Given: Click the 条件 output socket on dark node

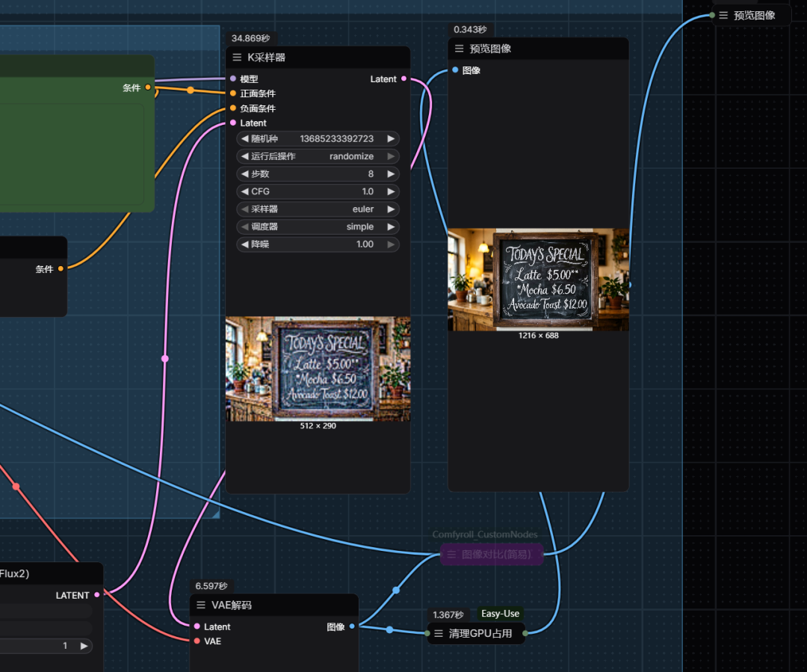Looking at the screenshot, I should point(61,269).
